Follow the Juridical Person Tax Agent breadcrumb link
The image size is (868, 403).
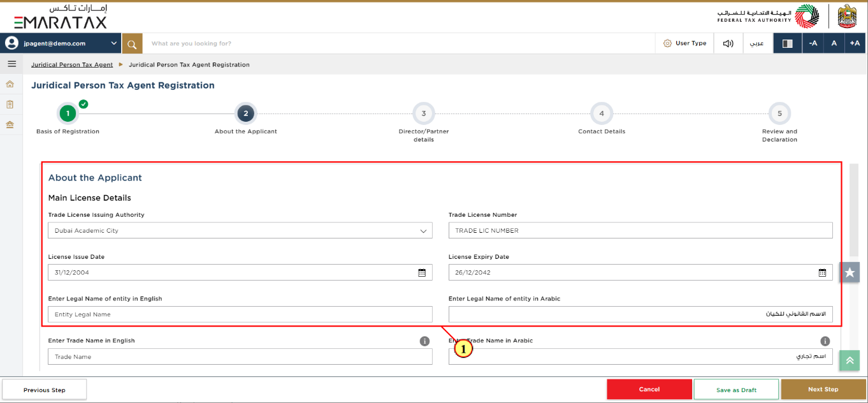click(x=72, y=64)
